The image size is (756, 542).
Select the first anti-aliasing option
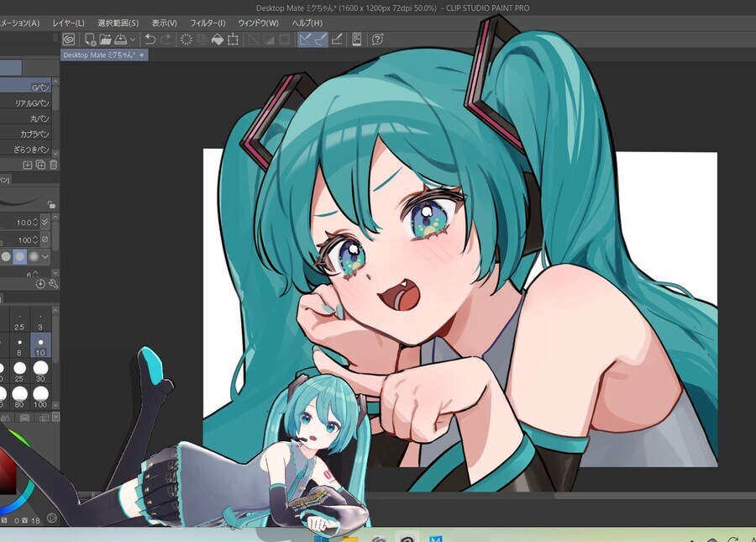(6, 256)
